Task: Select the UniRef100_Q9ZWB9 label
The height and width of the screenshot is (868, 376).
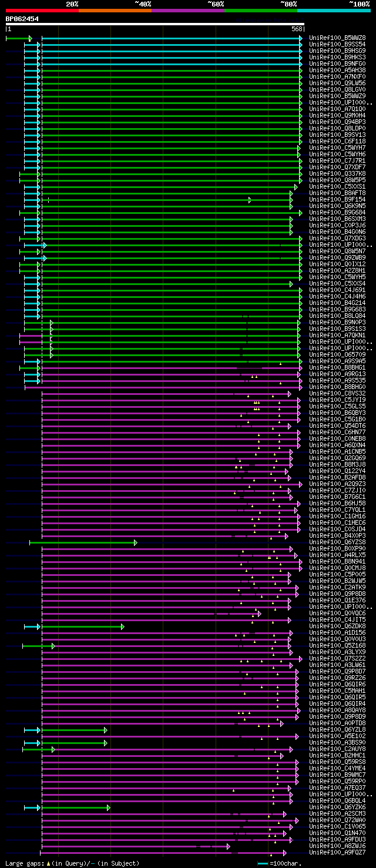Action: coord(337,257)
